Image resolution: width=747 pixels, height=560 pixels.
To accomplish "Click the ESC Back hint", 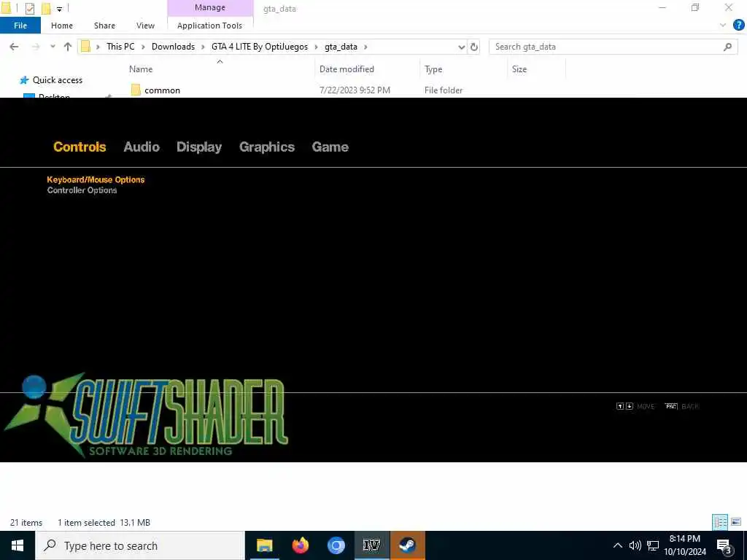I will pyautogui.click(x=682, y=406).
